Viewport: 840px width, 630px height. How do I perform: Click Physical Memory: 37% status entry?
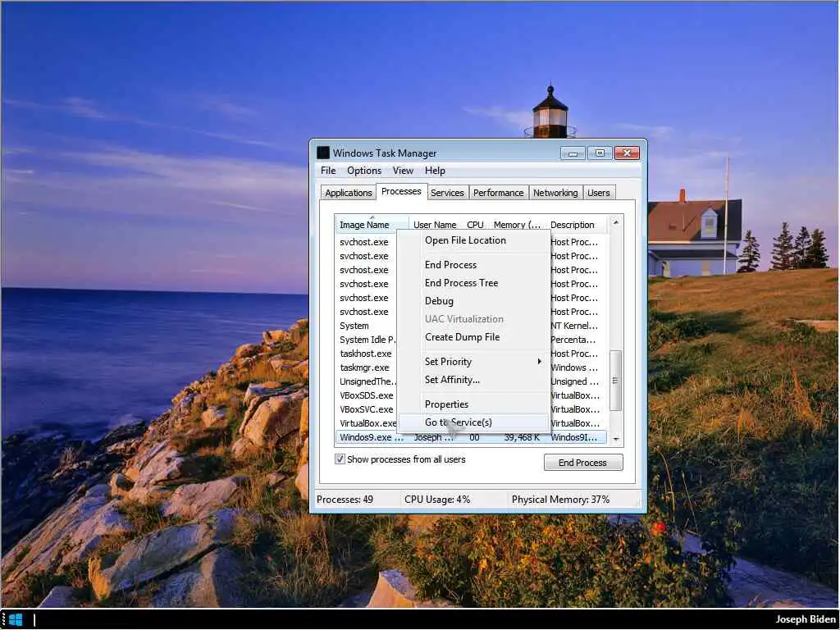pos(560,500)
